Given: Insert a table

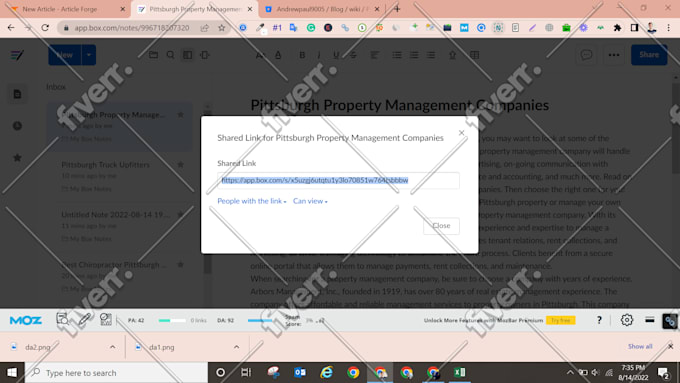Looking at the screenshot, I should tap(474, 55).
